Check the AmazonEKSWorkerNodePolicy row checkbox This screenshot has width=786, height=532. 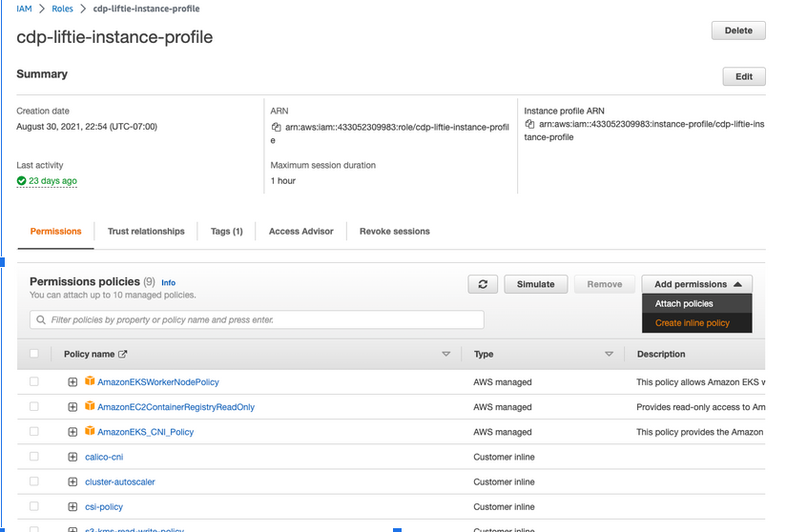pos(34,381)
